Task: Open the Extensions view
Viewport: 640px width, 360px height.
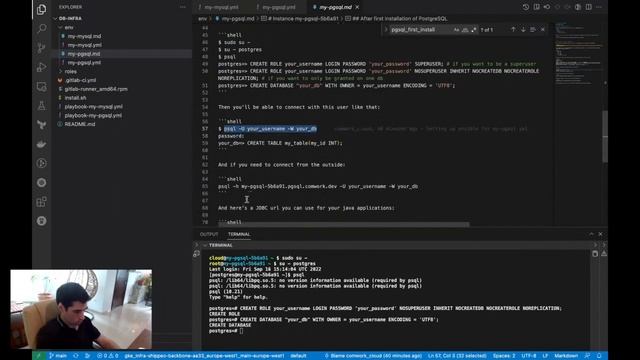Action: (41, 202)
